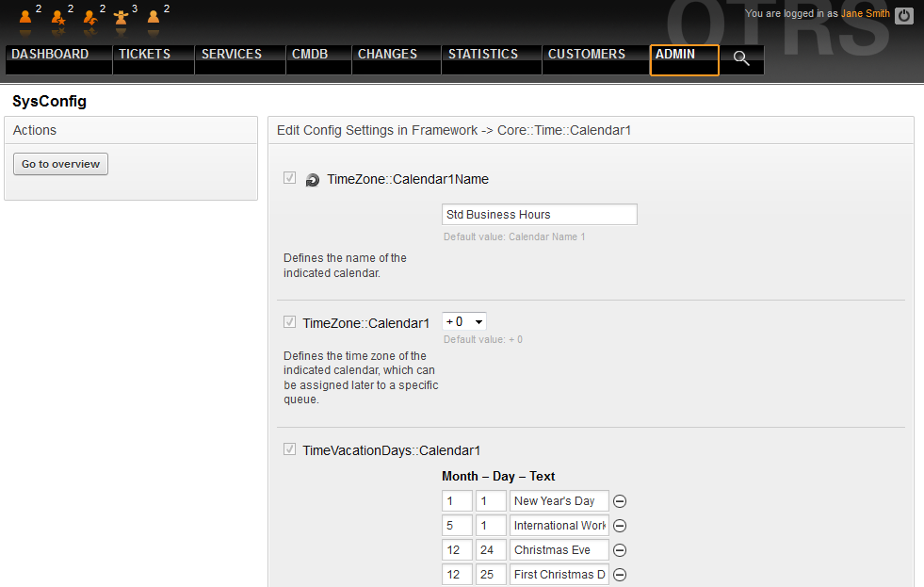Viewport: 924px width, 587px height.
Task: Click the user icon with arrow badge
Action: 89,17
